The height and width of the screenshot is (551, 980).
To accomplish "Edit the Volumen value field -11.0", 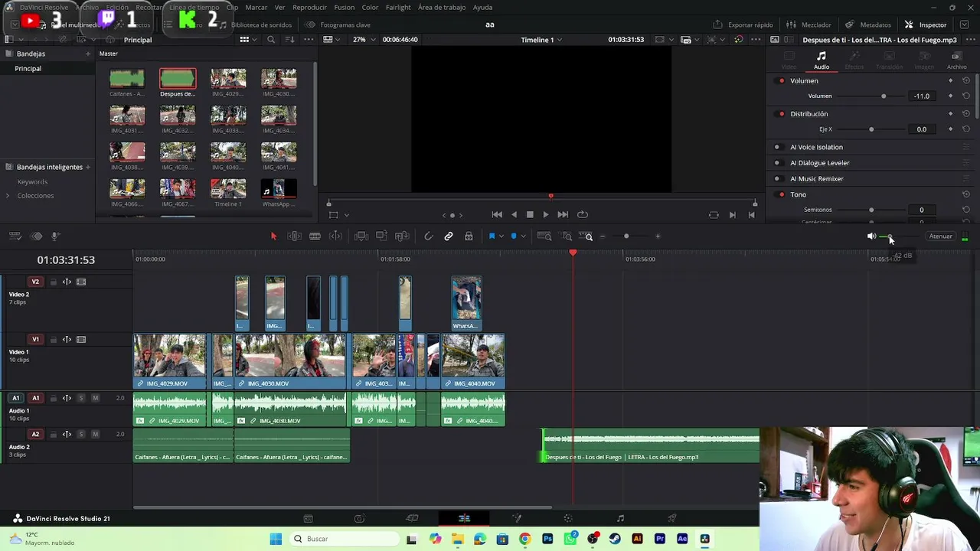I will point(922,96).
